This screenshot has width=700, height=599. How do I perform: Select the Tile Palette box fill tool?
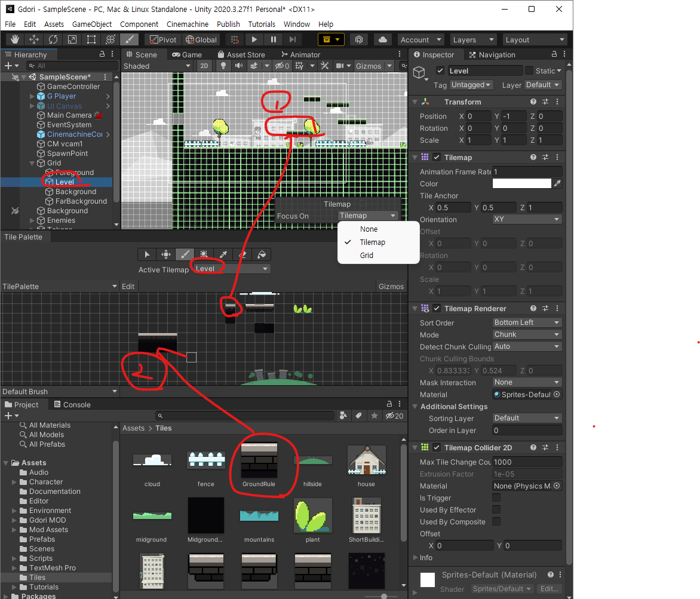point(204,254)
